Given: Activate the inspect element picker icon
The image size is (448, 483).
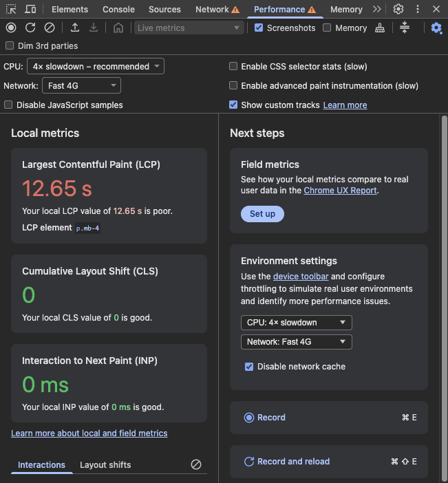Looking at the screenshot, I should pyautogui.click(x=11, y=9).
